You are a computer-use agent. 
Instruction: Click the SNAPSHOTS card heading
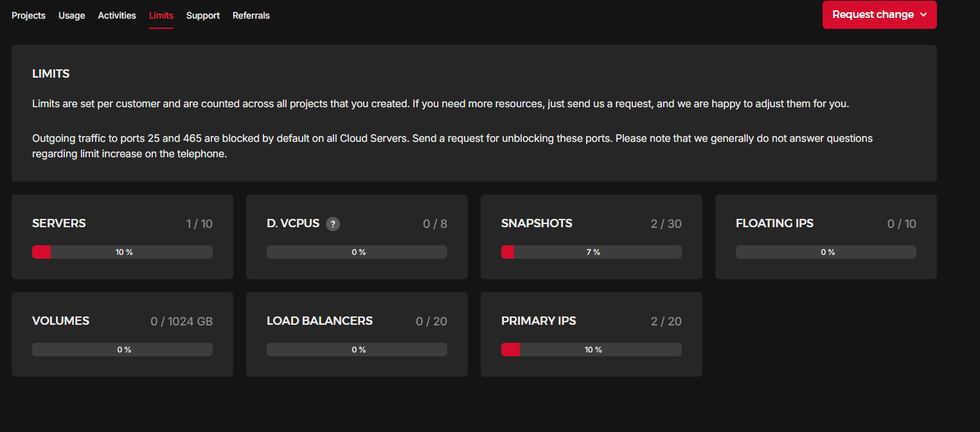[x=537, y=223]
